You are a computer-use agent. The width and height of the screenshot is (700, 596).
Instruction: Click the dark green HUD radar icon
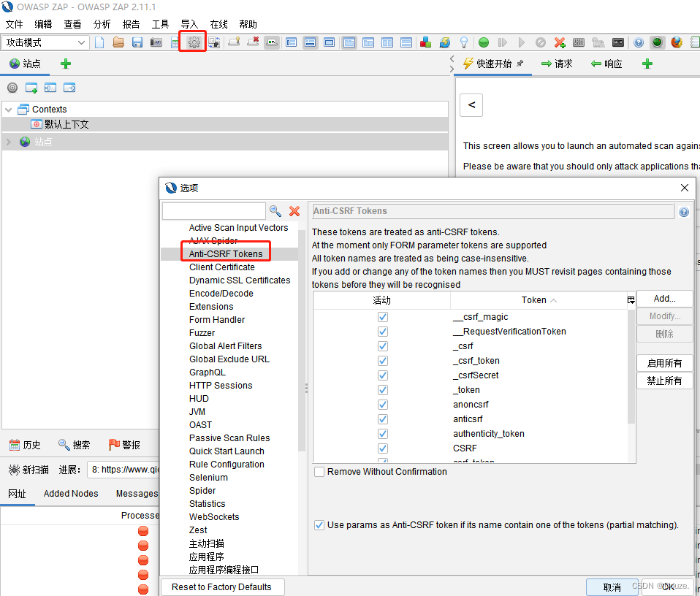point(657,42)
